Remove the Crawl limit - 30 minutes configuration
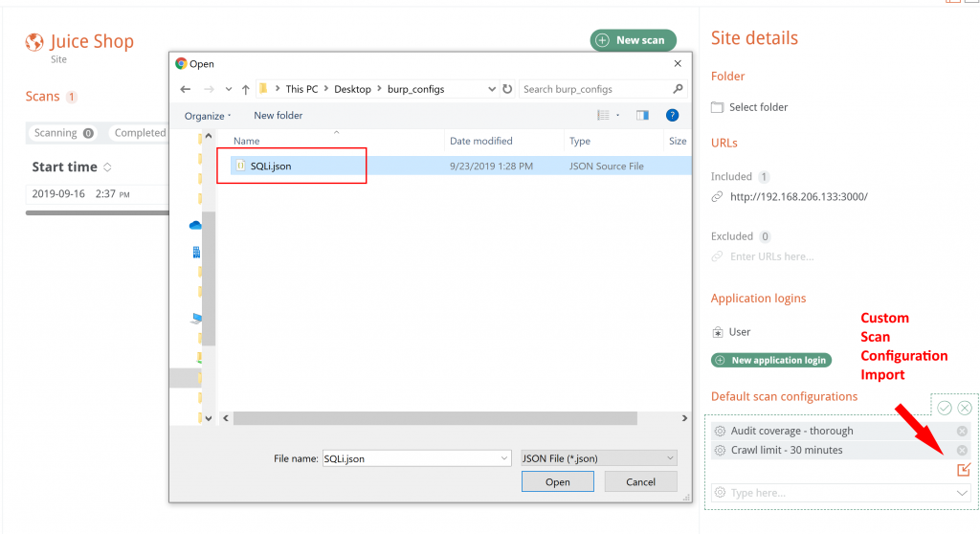980x534 pixels. pos(962,451)
